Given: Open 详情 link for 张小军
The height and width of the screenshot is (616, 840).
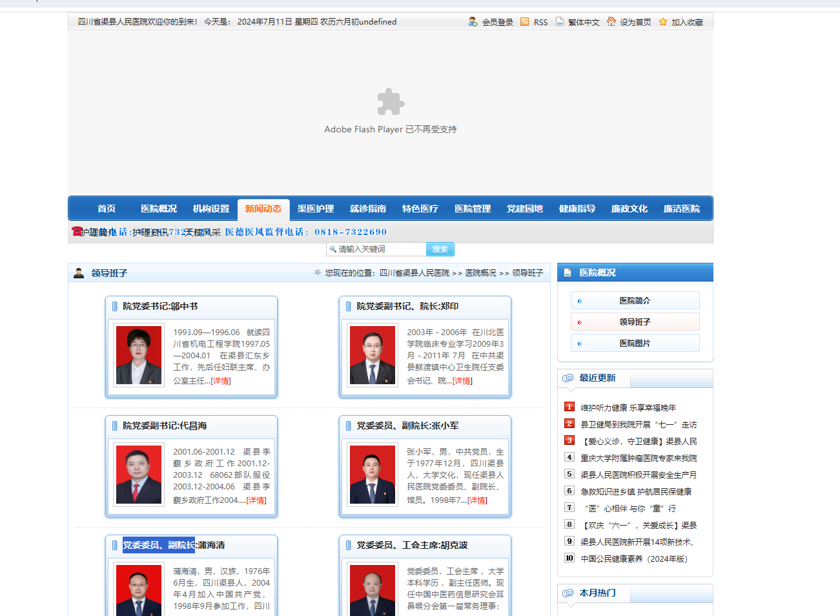Looking at the screenshot, I should tap(478, 500).
